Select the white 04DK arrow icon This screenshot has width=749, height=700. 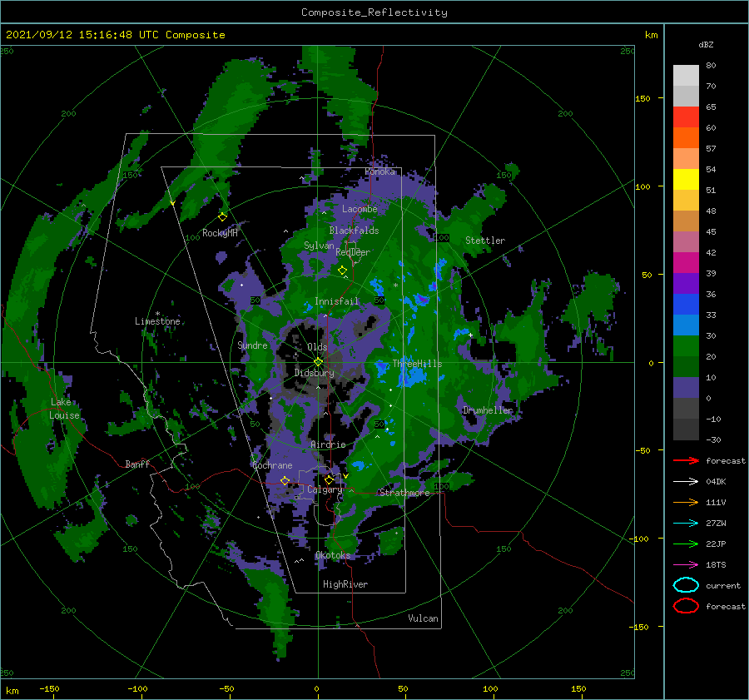click(x=686, y=481)
